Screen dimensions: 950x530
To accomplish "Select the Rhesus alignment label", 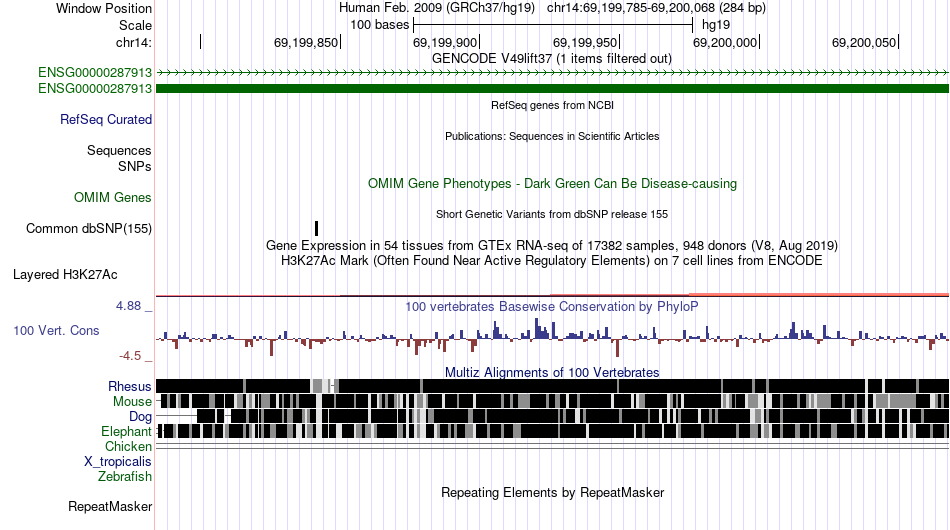I will pos(130,386).
